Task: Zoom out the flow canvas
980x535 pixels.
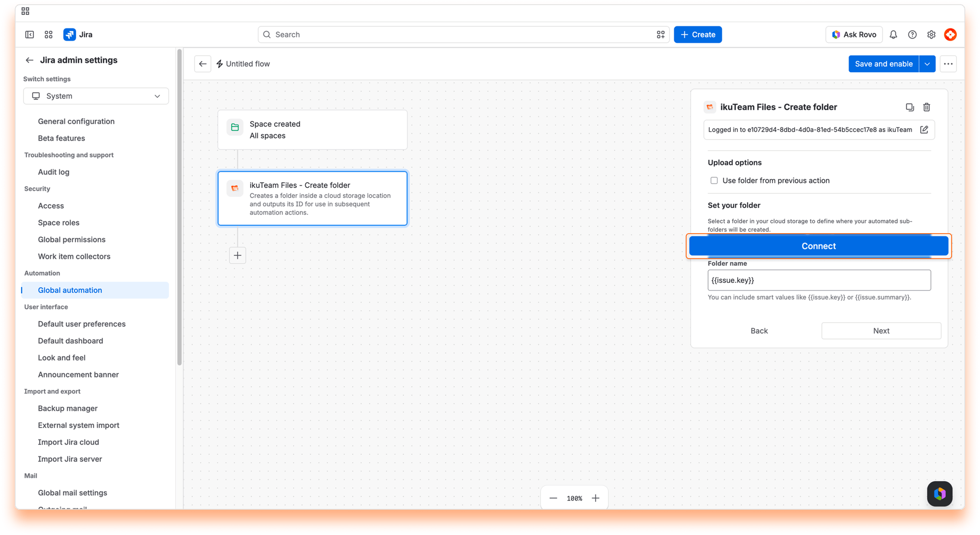Action: pos(553,498)
